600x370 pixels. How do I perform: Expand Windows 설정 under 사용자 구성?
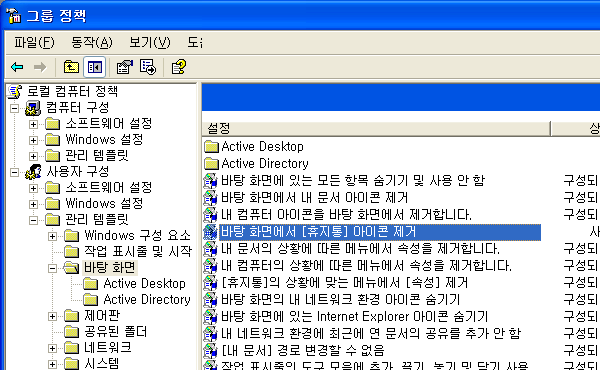tap(33, 204)
